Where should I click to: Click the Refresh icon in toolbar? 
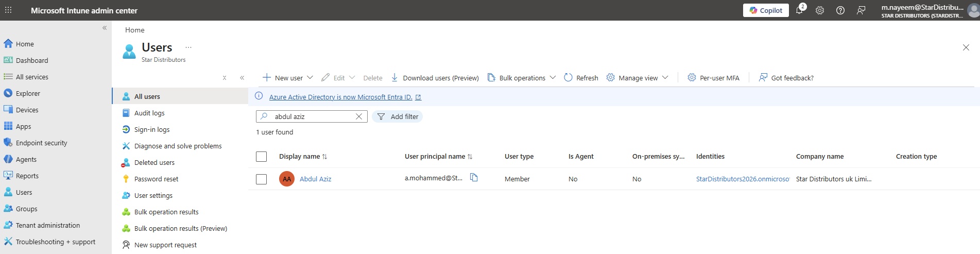coord(568,78)
